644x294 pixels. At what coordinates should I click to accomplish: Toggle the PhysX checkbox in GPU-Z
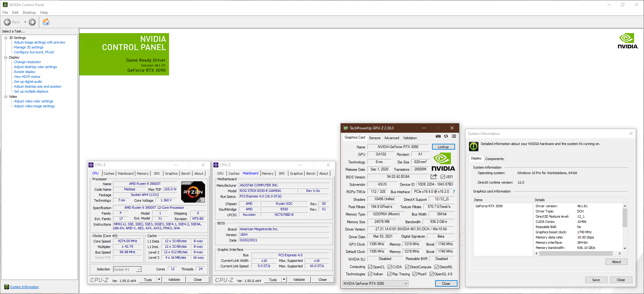coord(414,274)
